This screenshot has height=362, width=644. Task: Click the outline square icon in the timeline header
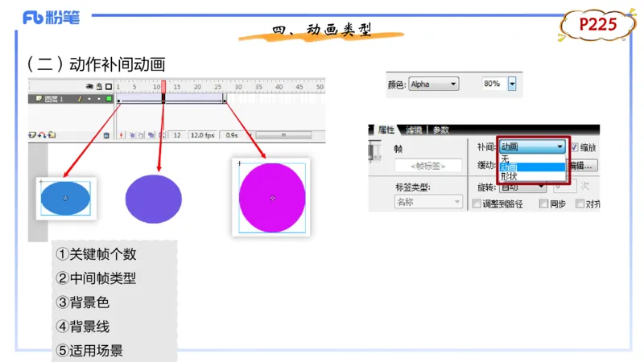[109, 87]
